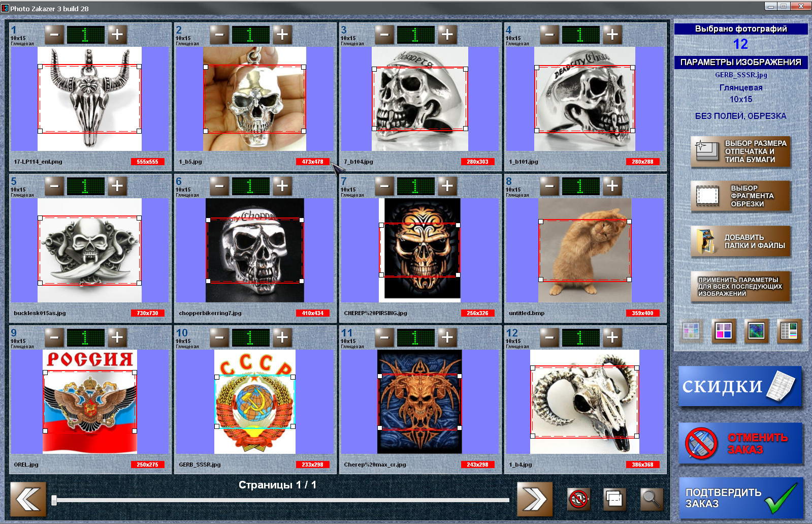Select the bull skull pendant thumbnail

click(x=89, y=99)
